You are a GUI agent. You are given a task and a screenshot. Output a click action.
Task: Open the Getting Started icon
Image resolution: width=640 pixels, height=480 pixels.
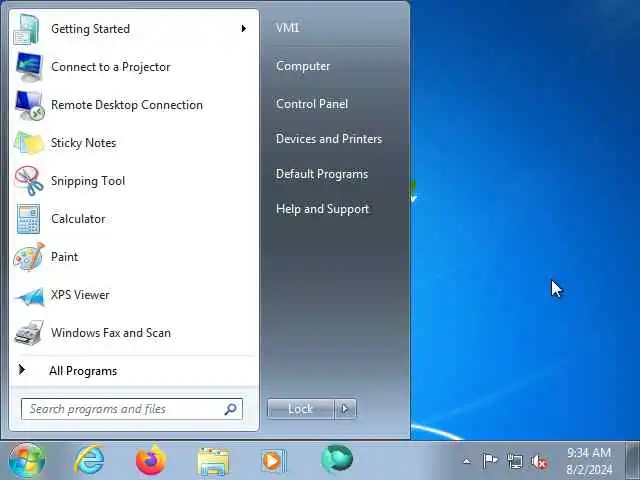point(28,29)
